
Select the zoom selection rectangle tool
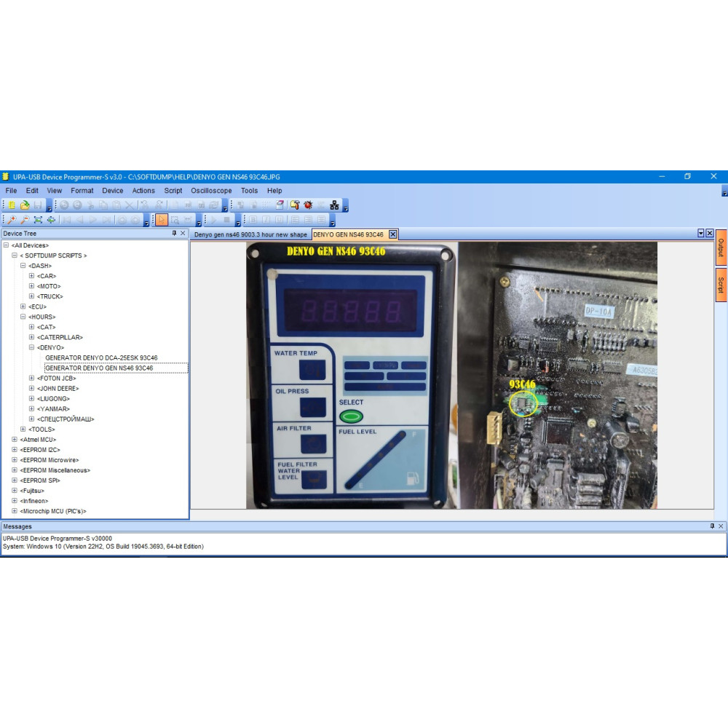[175, 220]
